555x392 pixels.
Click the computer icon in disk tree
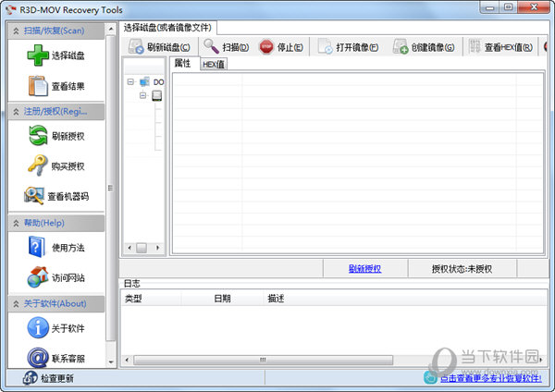click(x=144, y=82)
